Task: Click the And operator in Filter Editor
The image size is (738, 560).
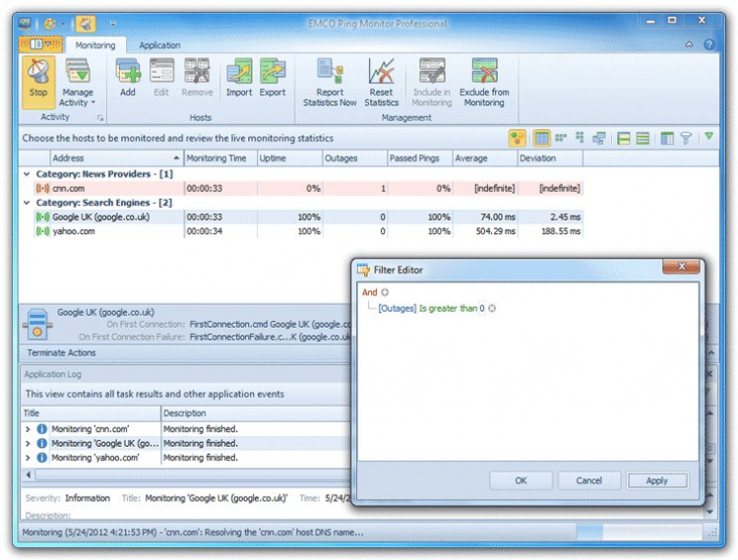Action: click(x=369, y=292)
